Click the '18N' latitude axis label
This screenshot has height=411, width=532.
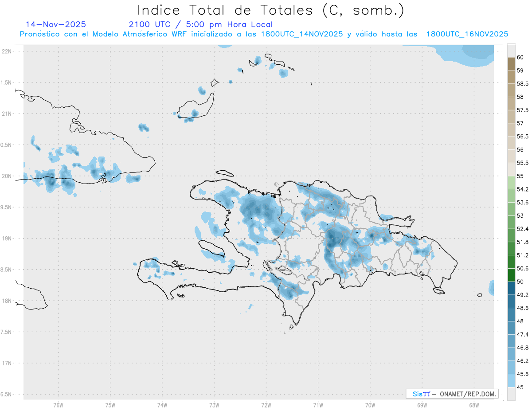point(7,301)
